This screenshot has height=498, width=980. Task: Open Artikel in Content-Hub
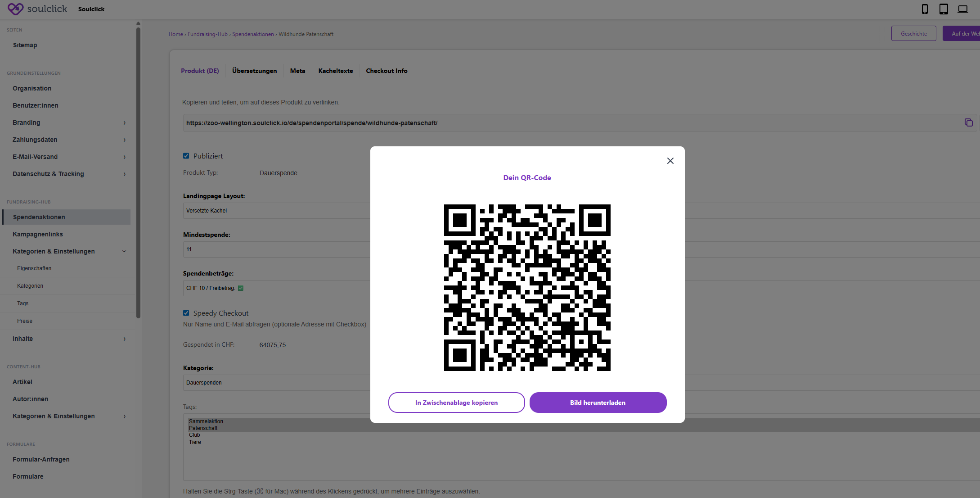pos(22,382)
